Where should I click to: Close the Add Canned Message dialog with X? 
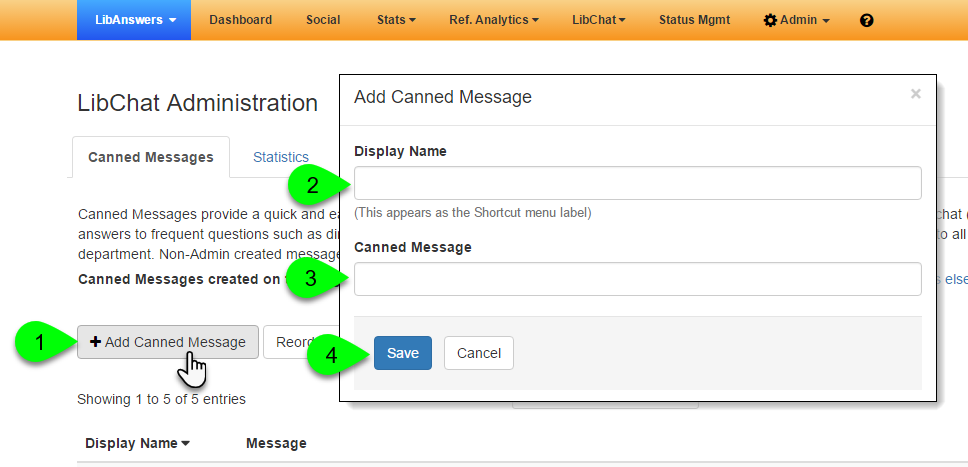point(916,94)
